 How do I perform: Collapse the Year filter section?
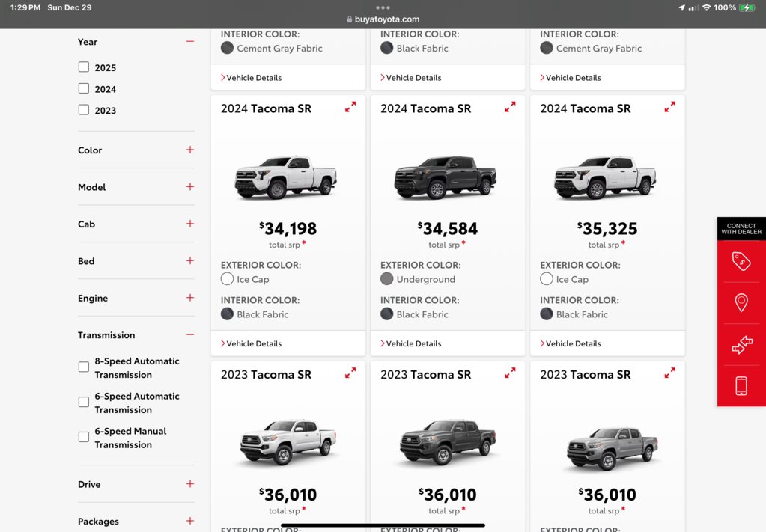click(190, 41)
